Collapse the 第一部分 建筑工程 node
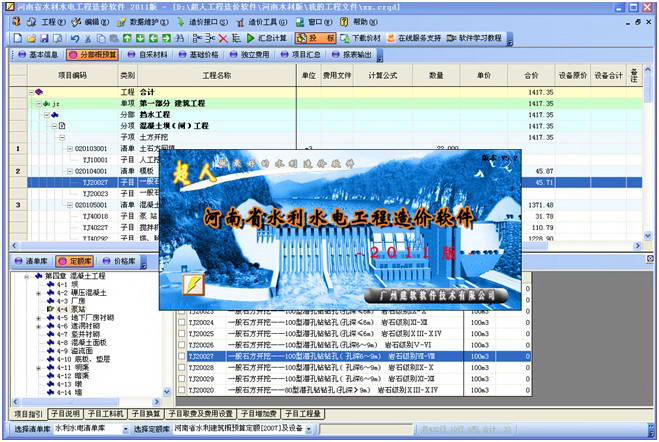 pos(39,103)
